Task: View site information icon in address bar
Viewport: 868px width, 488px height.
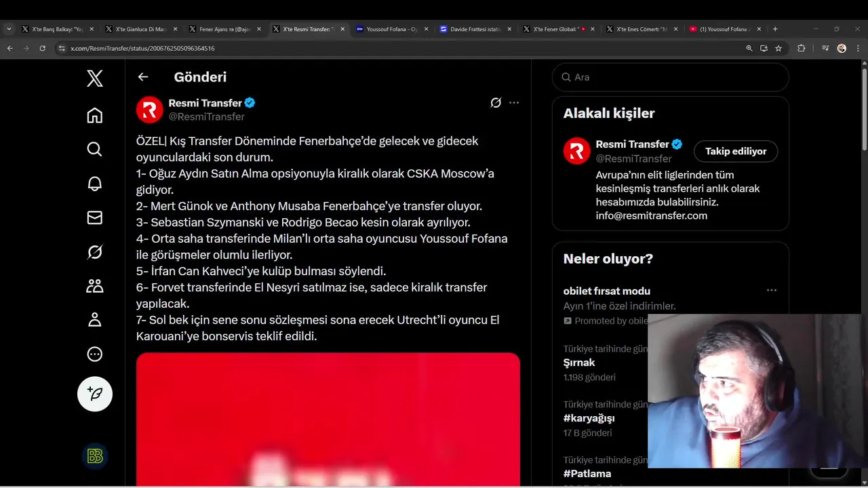Action: 62,48
